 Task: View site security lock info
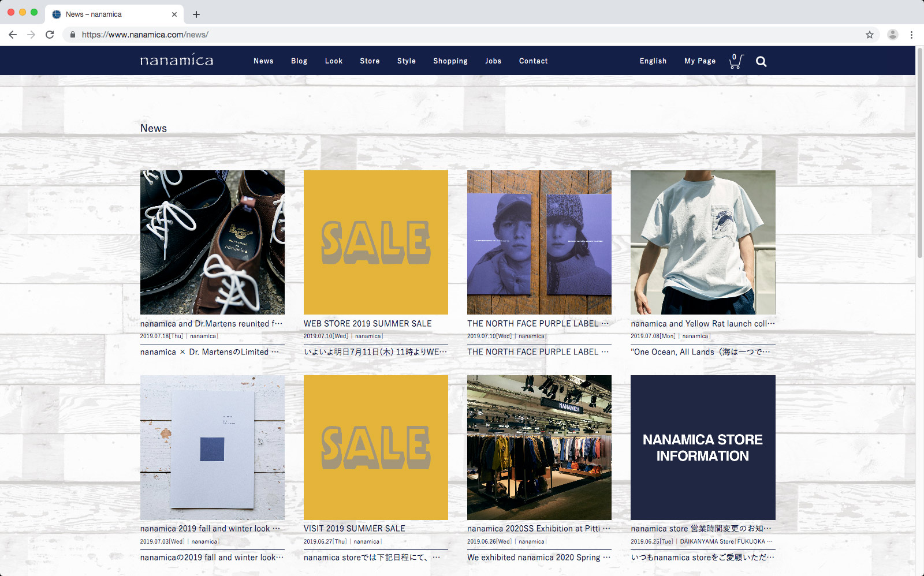coord(73,35)
